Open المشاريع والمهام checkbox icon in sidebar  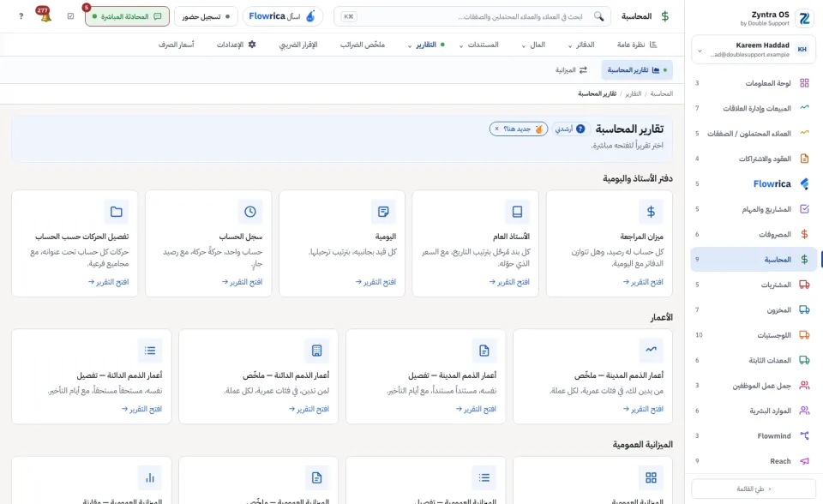[804, 209]
